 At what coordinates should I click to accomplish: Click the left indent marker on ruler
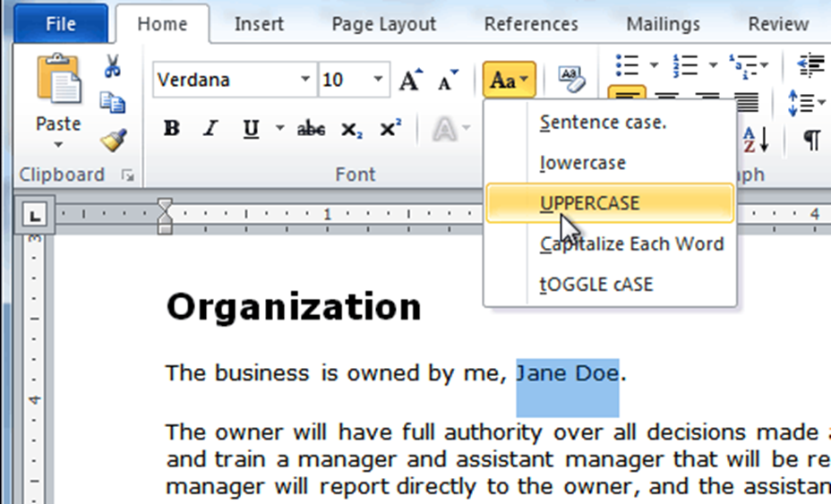pos(165,228)
